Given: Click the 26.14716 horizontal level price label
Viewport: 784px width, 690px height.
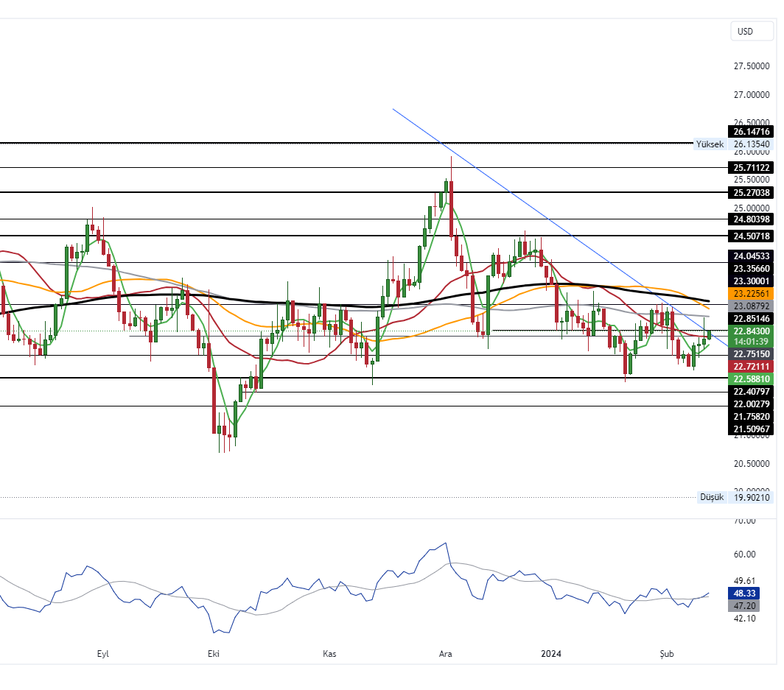Looking at the screenshot, I should tap(751, 131).
